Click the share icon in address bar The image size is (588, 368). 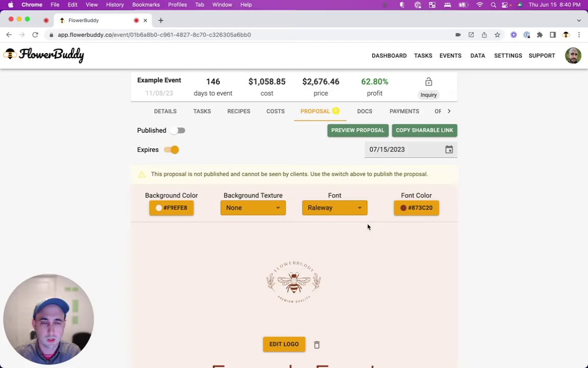click(x=484, y=35)
